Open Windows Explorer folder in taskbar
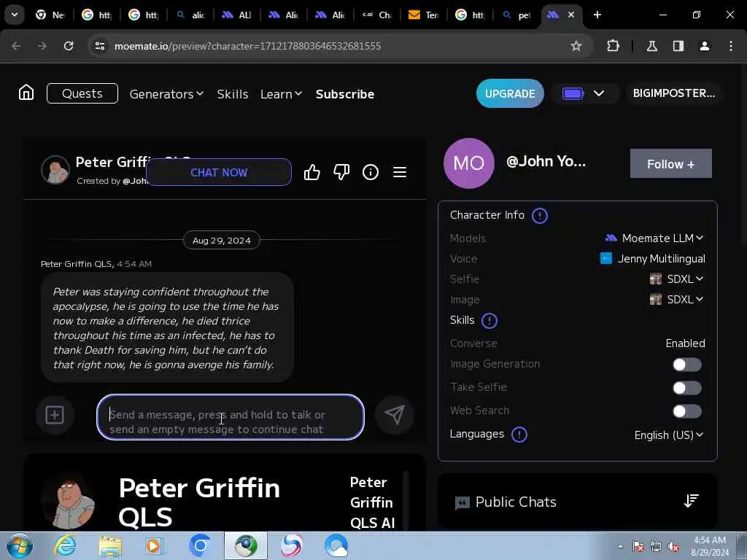The height and width of the screenshot is (560, 747). tap(111, 546)
